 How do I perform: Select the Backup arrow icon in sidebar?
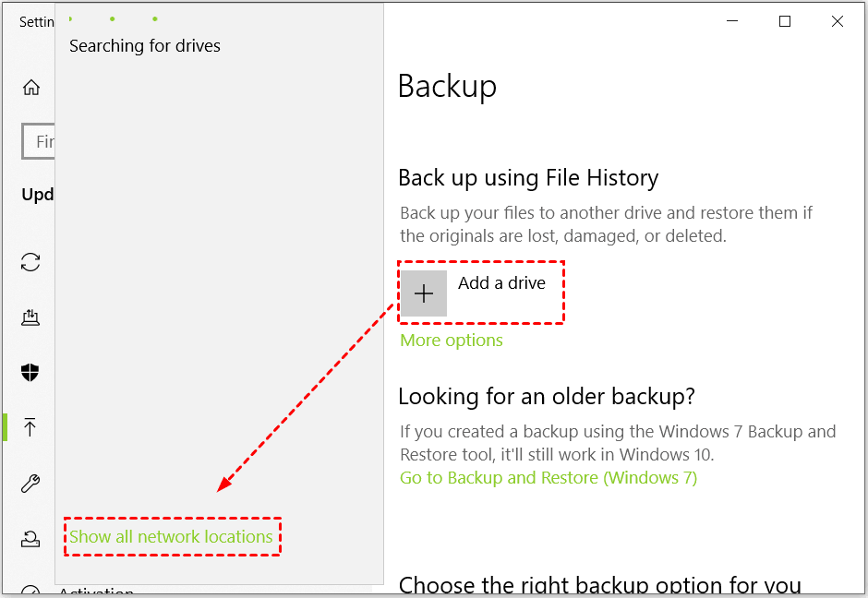pyautogui.click(x=30, y=427)
